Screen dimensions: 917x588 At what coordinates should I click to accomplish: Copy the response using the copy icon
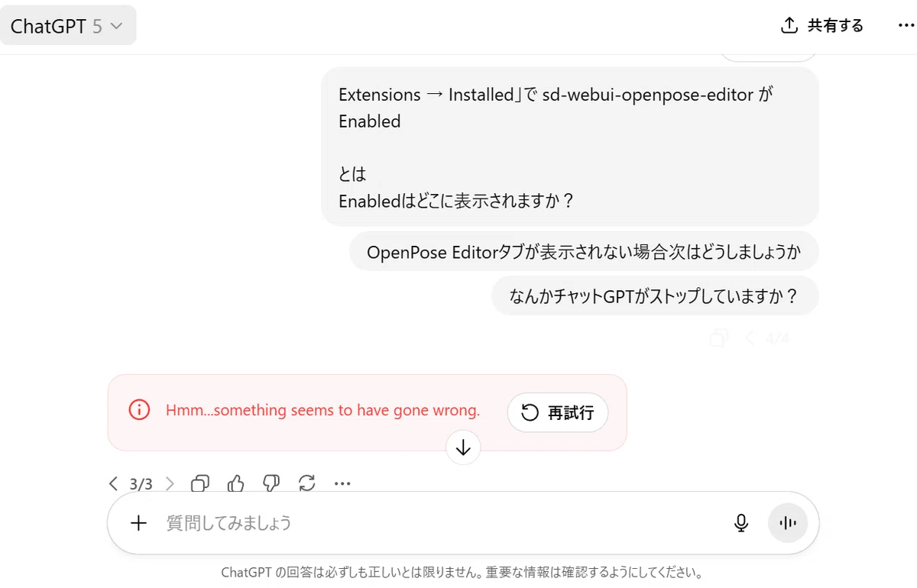pos(200,483)
